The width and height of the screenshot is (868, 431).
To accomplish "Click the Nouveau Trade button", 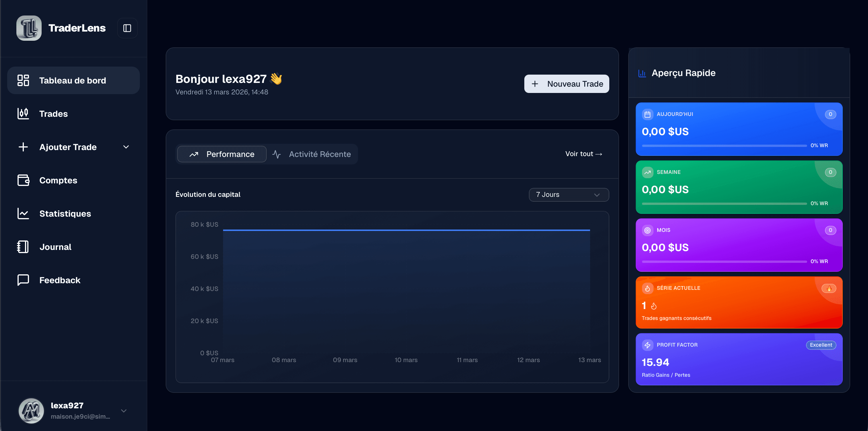I will tap(567, 84).
